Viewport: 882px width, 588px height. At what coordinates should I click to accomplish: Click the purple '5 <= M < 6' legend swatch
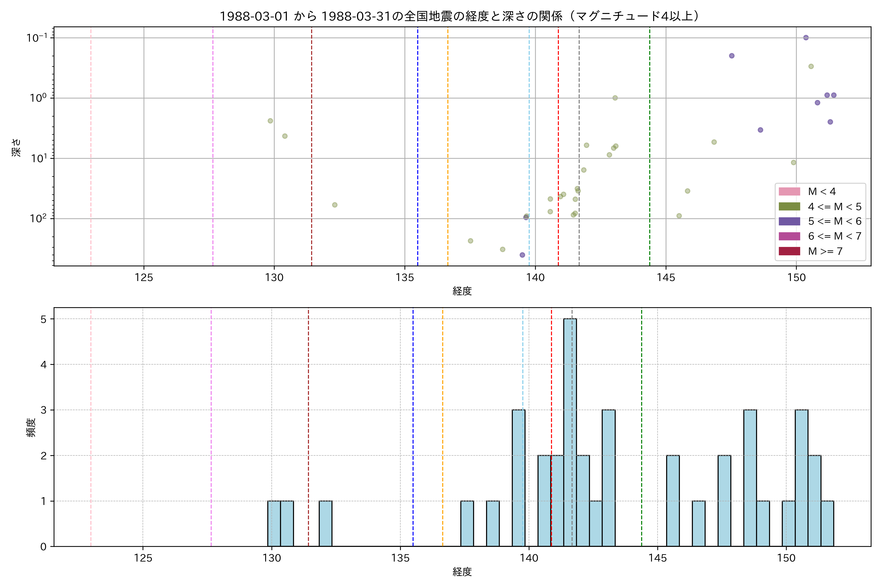[789, 221]
